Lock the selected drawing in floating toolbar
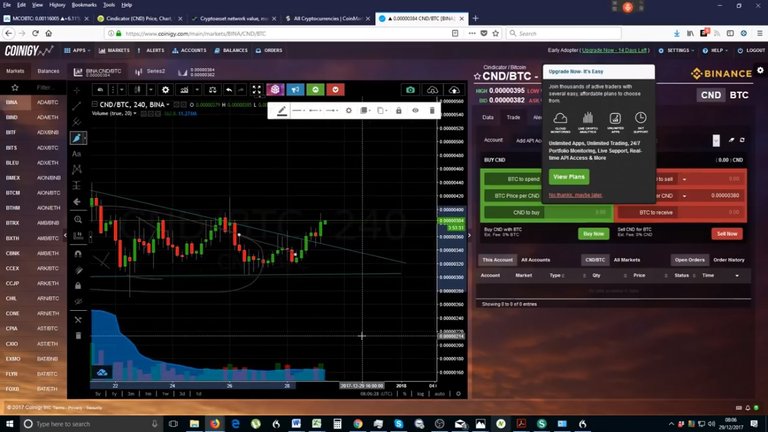 399,111
